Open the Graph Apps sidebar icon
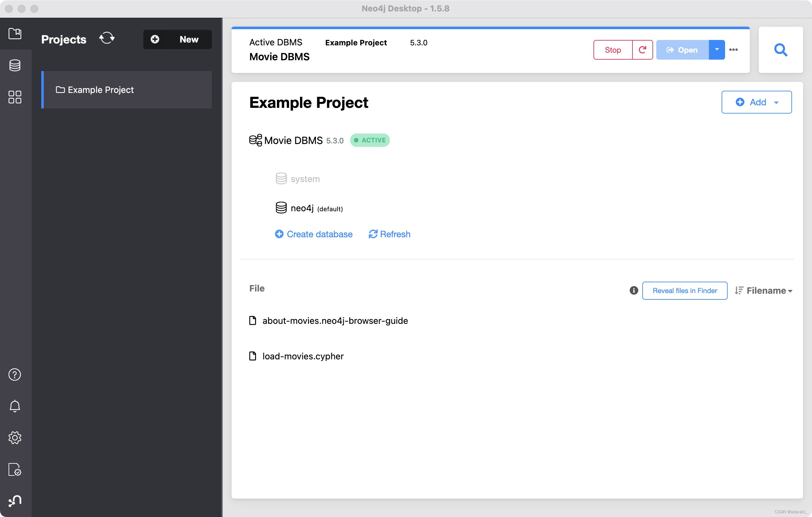The width and height of the screenshot is (812, 517). pyautogui.click(x=15, y=97)
